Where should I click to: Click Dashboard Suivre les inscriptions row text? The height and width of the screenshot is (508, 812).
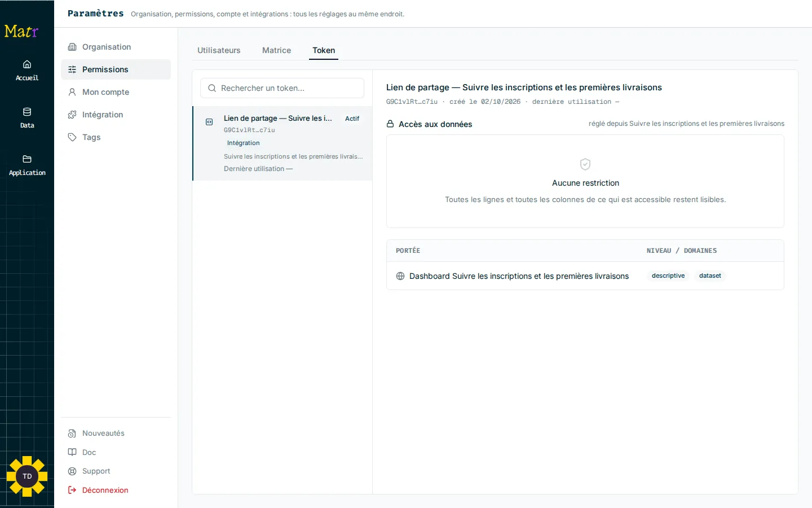click(x=519, y=276)
